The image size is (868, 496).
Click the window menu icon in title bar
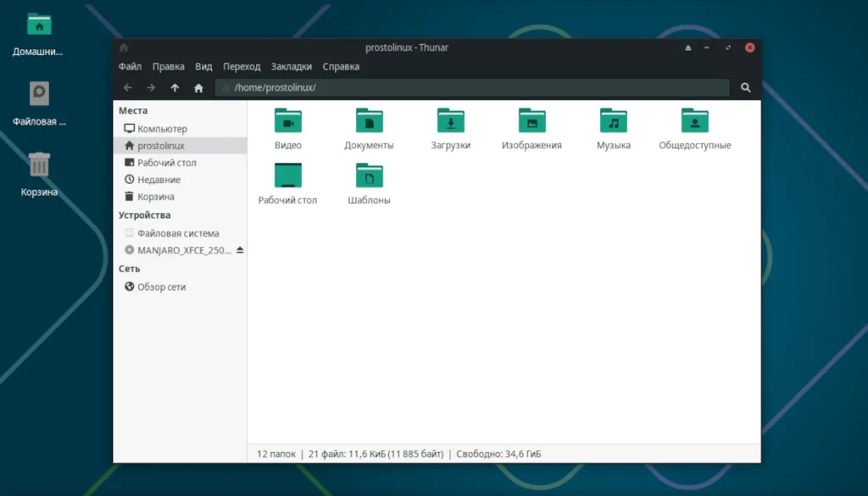[x=124, y=47]
